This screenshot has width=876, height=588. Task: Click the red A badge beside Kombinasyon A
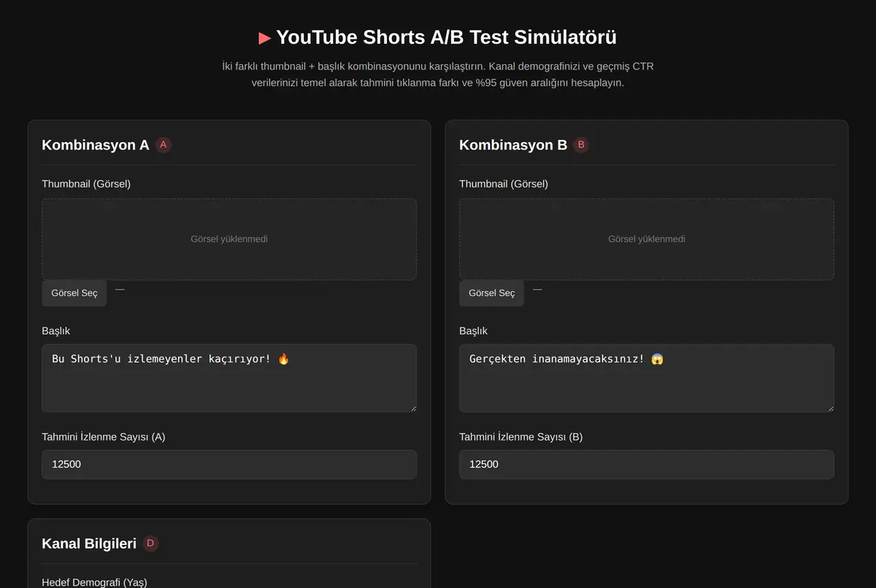[164, 144]
